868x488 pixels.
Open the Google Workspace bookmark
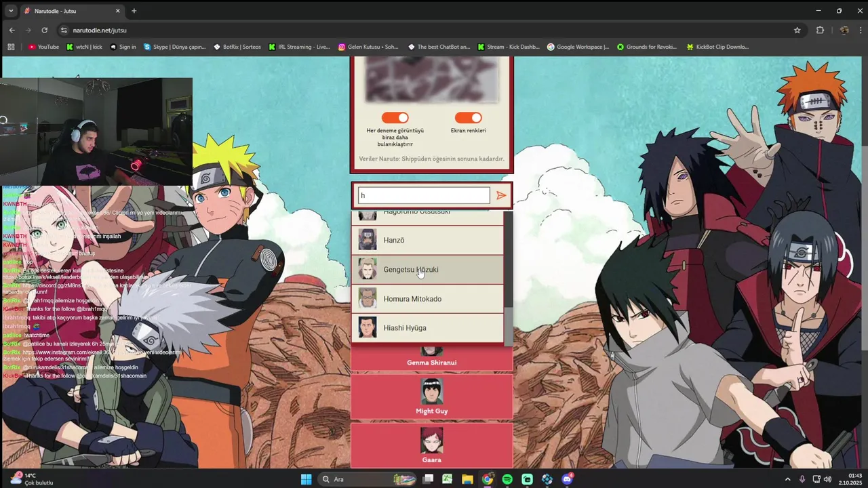click(578, 47)
